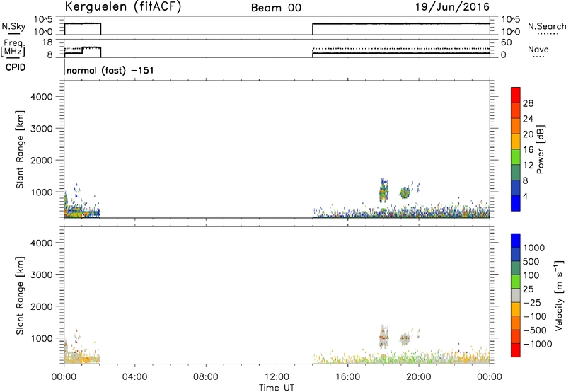The width and height of the screenshot is (566, 392).
Task: Click 'normal (fast) -151' text
Action: (x=110, y=70)
